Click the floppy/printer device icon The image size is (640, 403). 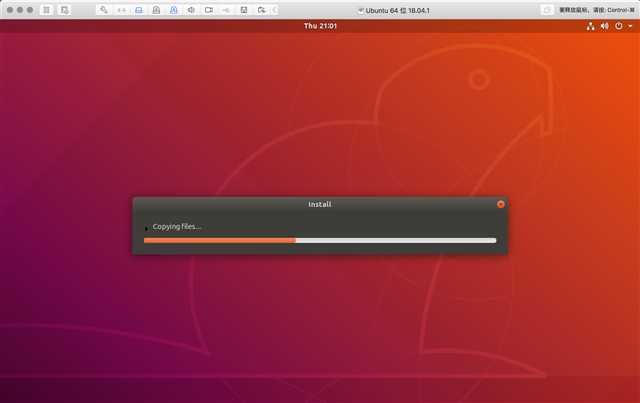pos(244,10)
